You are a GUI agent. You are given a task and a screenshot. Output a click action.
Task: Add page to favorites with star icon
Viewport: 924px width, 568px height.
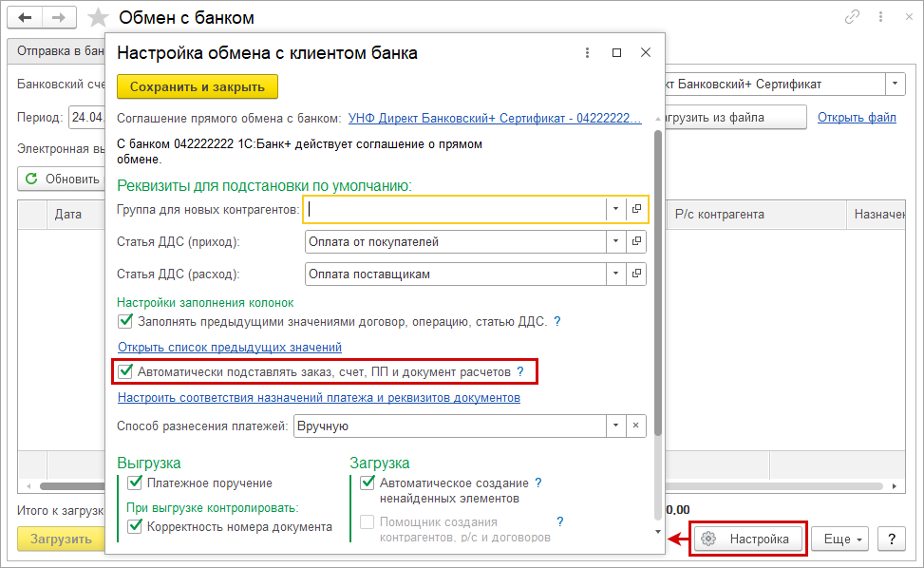97,18
